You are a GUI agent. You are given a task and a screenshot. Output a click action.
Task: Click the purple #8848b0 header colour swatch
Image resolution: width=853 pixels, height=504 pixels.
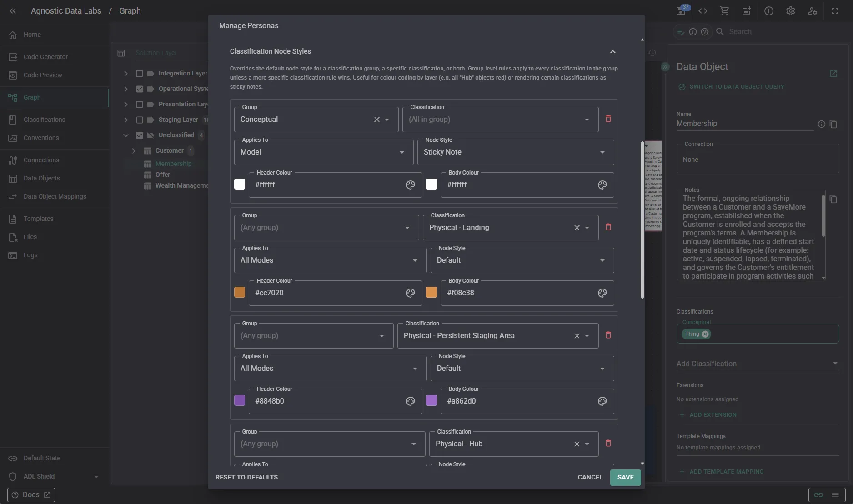[x=239, y=400]
